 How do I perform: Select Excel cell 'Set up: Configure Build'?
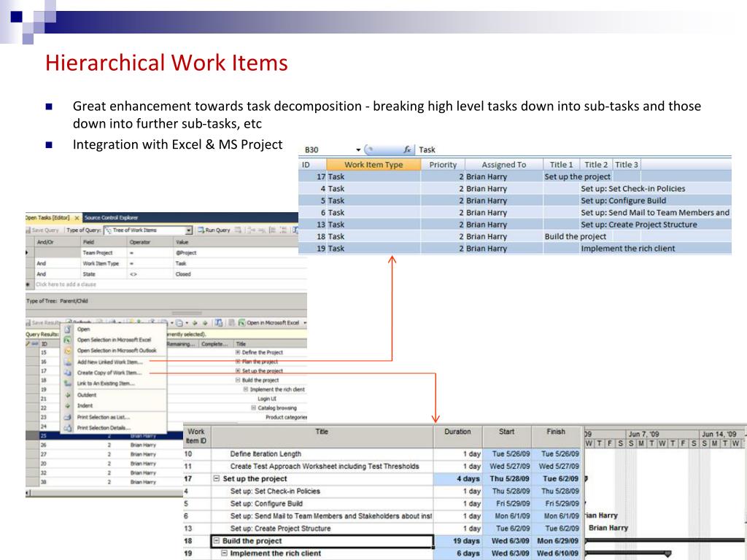tap(623, 201)
